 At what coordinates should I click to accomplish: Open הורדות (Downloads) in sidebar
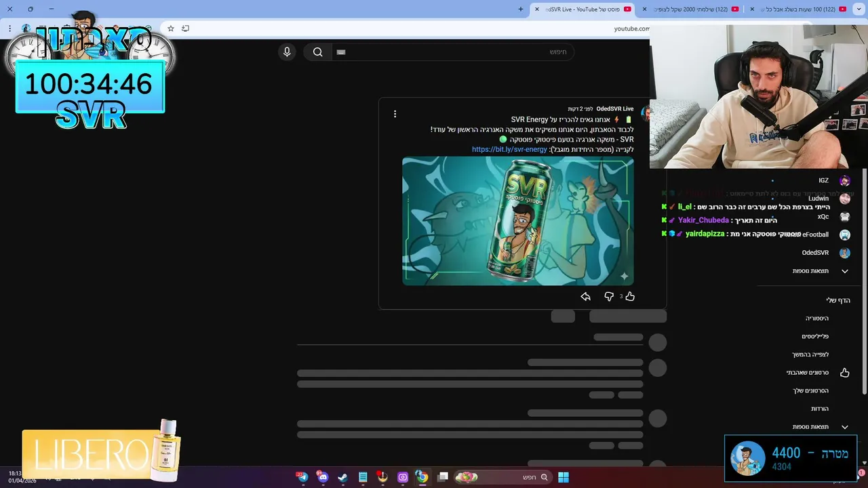click(x=820, y=409)
